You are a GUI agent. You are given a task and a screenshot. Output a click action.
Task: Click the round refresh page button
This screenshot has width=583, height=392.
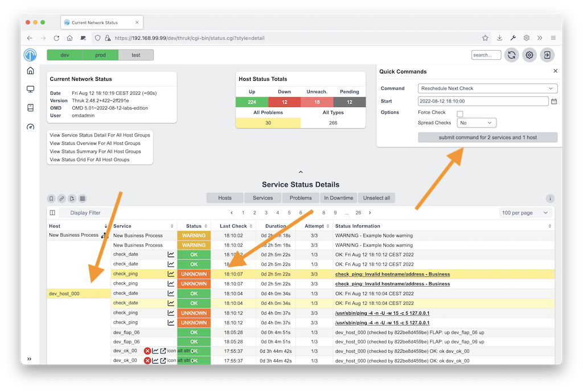[512, 55]
